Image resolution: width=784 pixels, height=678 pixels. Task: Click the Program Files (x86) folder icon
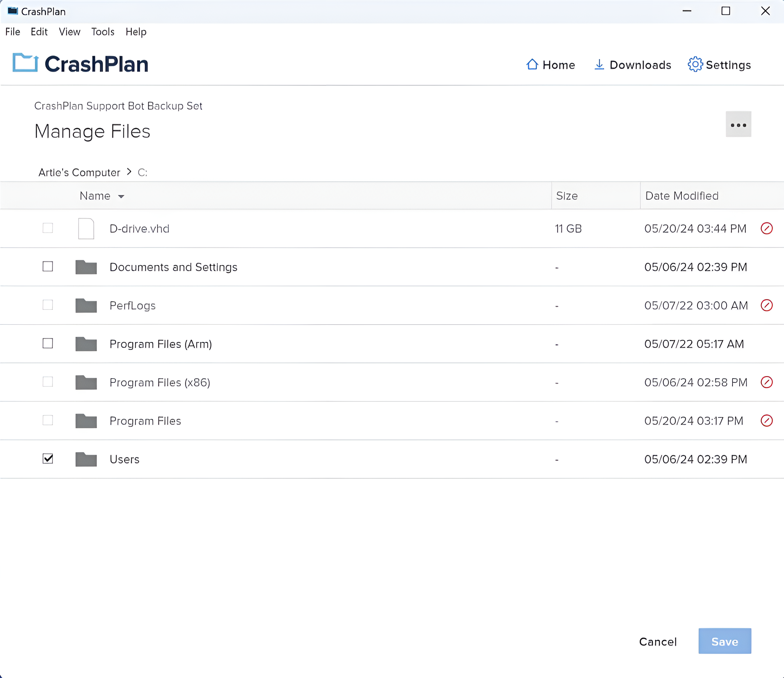click(x=86, y=382)
